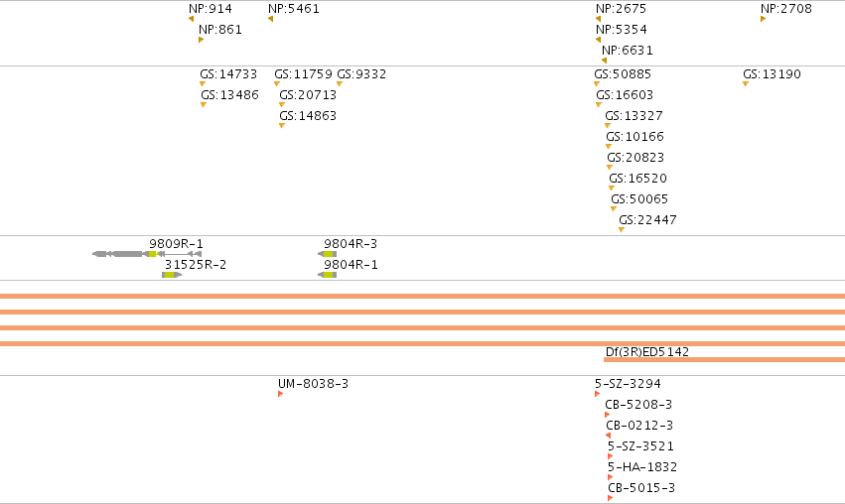Open the NP:5461 feature
845x504 pixels.
(294, 9)
